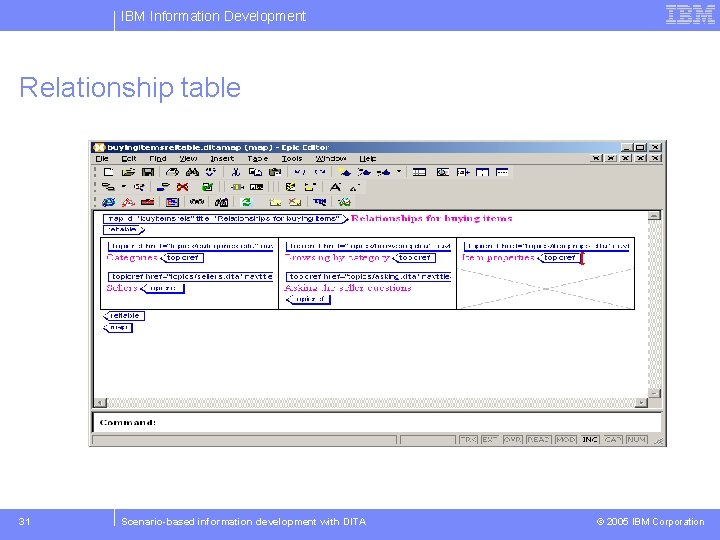Click the plain yellow folder icon in third toolbar row
This screenshot has width=720, height=540.
coord(275,202)
